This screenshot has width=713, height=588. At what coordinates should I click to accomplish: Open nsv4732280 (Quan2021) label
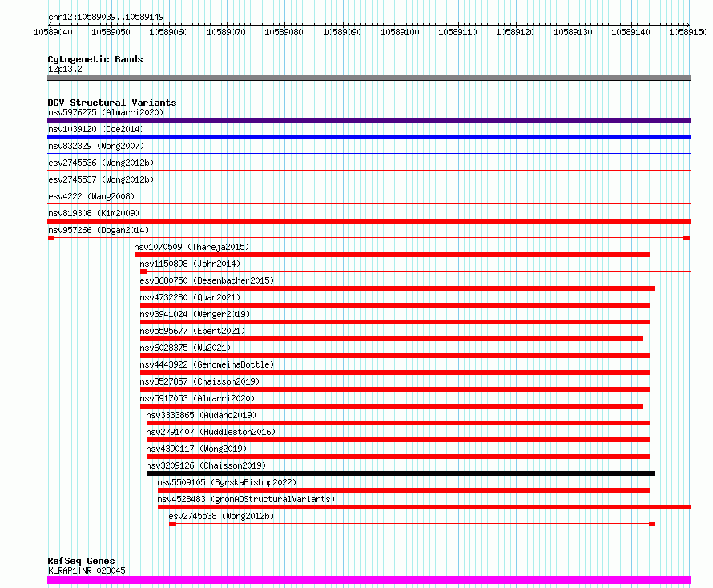pyautogui.click(x=190, y=297)
